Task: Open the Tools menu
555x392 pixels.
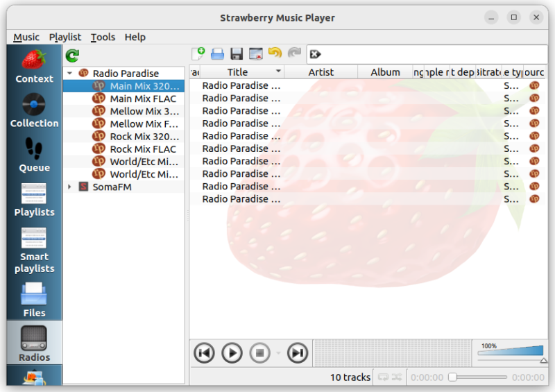Action: point(103,37)
